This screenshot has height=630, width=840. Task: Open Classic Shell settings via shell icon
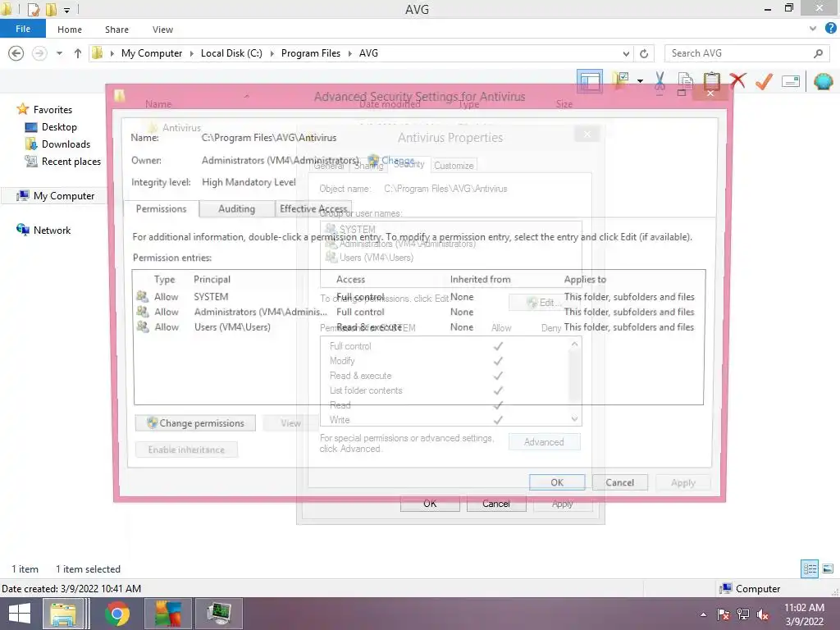[x=824, y=81]
